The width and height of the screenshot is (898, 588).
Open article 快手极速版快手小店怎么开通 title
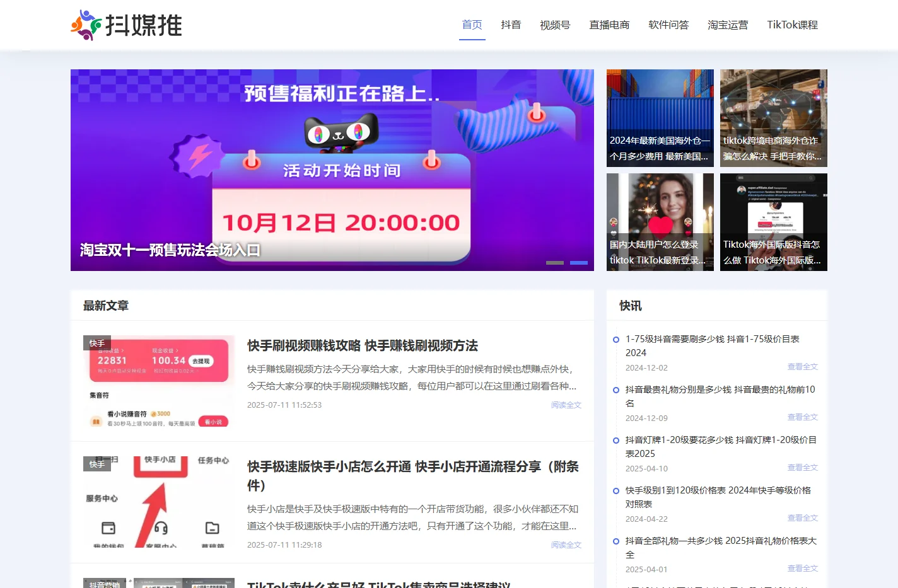coord(414,476)
